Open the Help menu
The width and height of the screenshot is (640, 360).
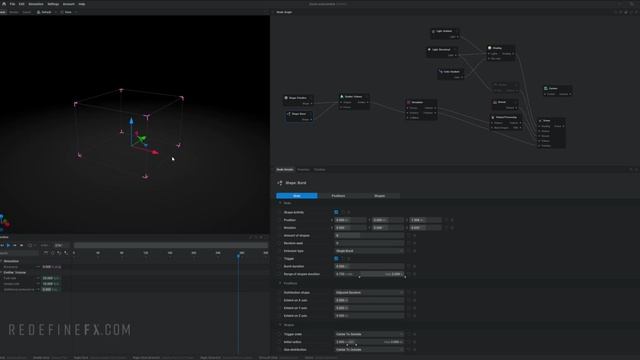click(x=82, y=4)
